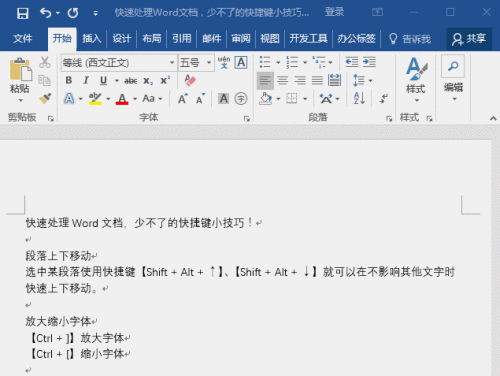Viewport: 500px width, 376px height.
Task: Toggle Bold formatting
Action: click(x=69, y=80)
